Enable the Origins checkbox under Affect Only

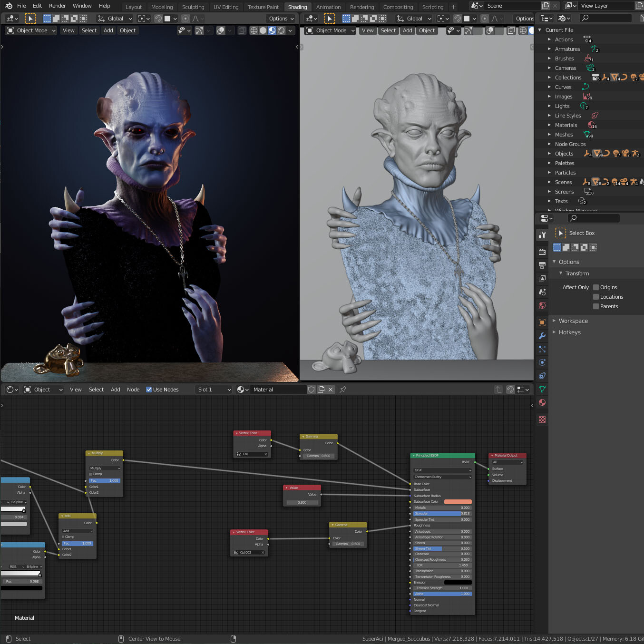click(x=595, y=287)
